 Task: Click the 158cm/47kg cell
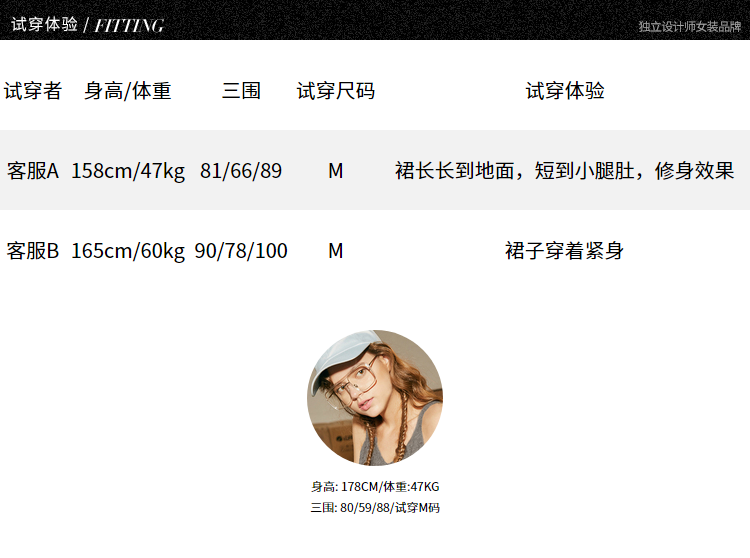tap(128, 171)
